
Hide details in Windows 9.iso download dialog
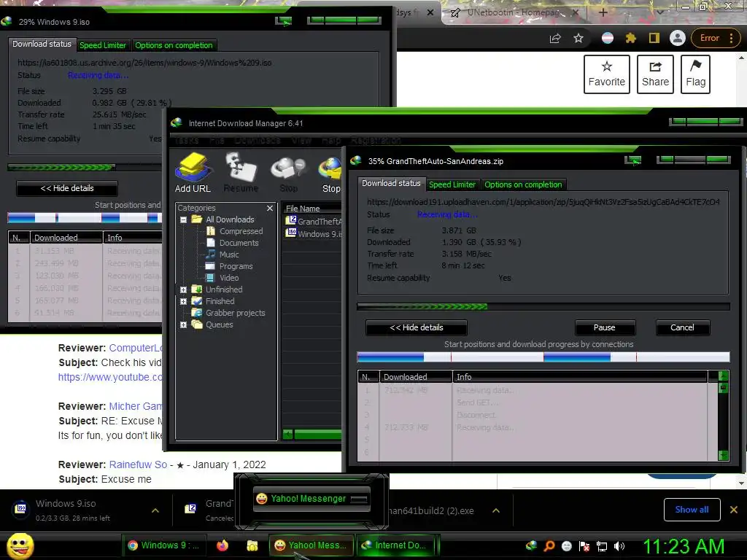pos(67,188)
